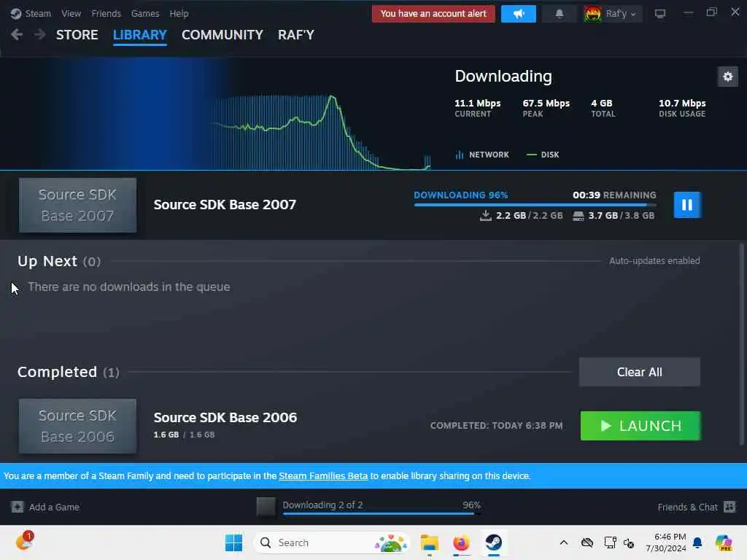Click the Steam taskbar icon
Image resolution: width=747 pixels, height=560 pixels.
[494, 542]
